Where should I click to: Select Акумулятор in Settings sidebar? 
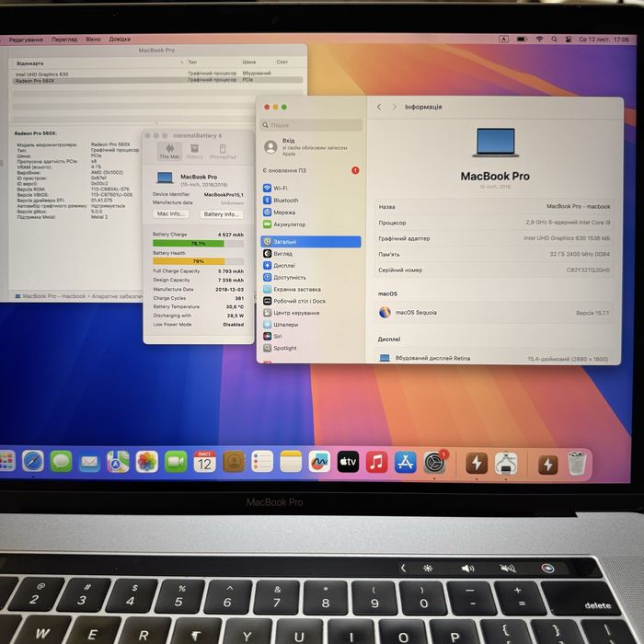[311, 224]
